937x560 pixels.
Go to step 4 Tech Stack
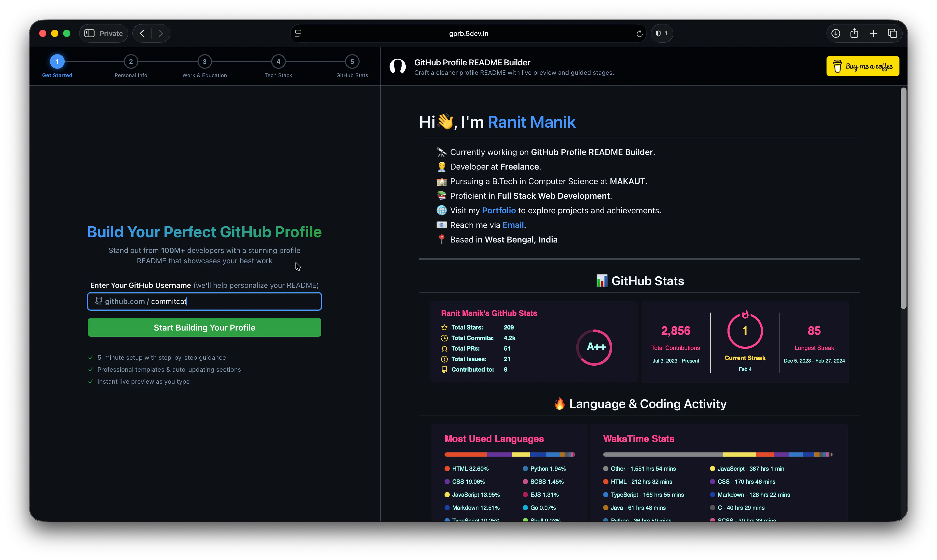(278, 61)
